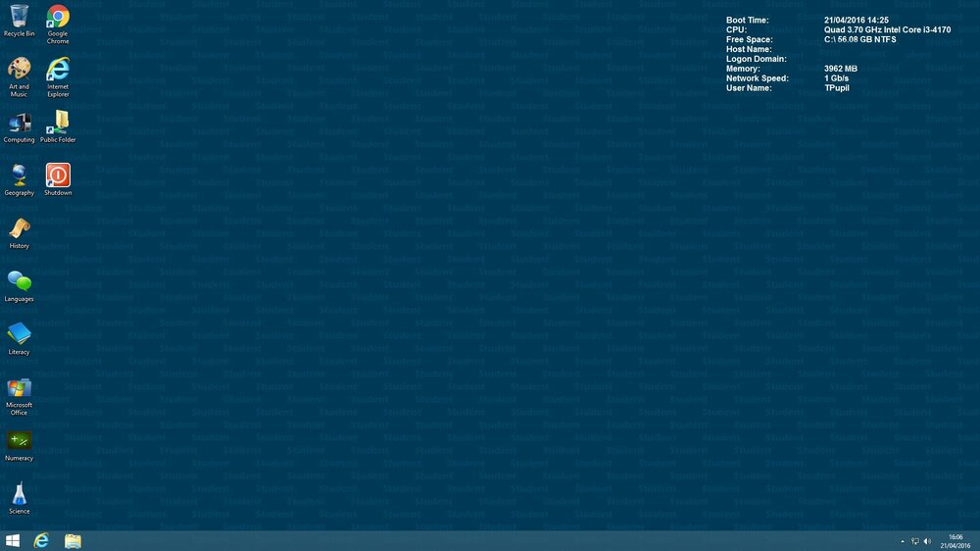Viewport: 980px width, 551px height.
Task: Click the User Name value TPupil
Action: coord(836,88)
